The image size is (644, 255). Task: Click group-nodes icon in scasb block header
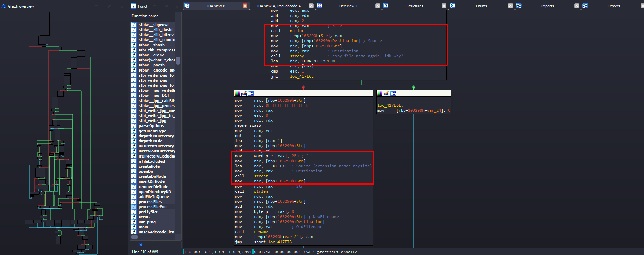pyautogui.click(x=251, y=93)
